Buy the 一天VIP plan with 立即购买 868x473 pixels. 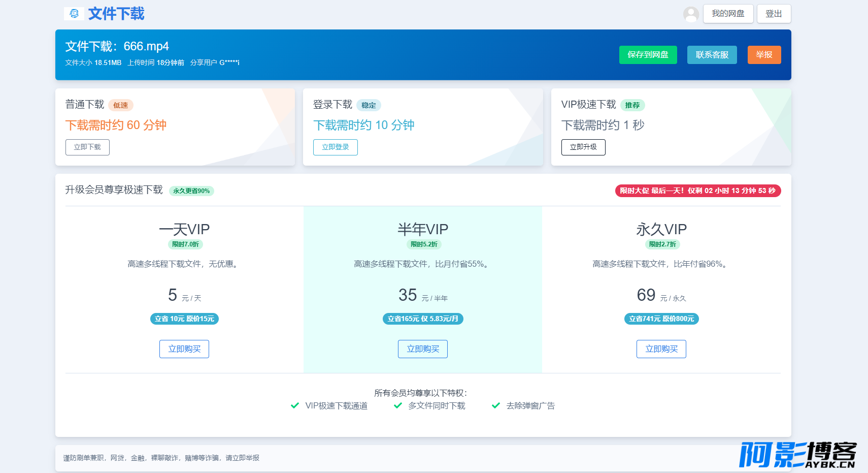pyautogui.click(x=184, y=349)
